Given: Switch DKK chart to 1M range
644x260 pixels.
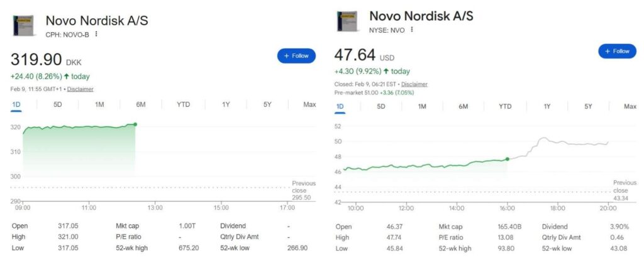Looking at the screenshot, I should coord(99,104).
